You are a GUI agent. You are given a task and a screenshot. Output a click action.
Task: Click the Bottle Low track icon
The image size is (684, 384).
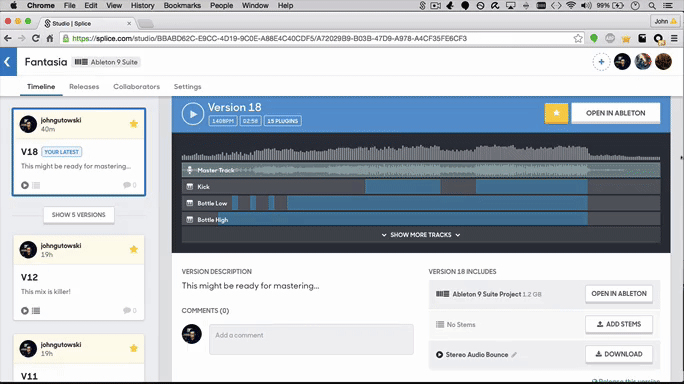coord(190,203)
